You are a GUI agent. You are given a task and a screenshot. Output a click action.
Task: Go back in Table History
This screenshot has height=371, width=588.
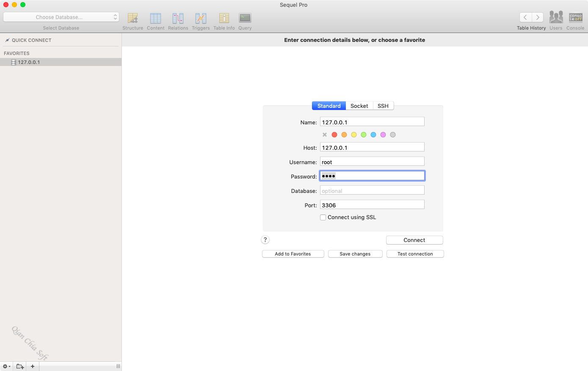point(525,17)
